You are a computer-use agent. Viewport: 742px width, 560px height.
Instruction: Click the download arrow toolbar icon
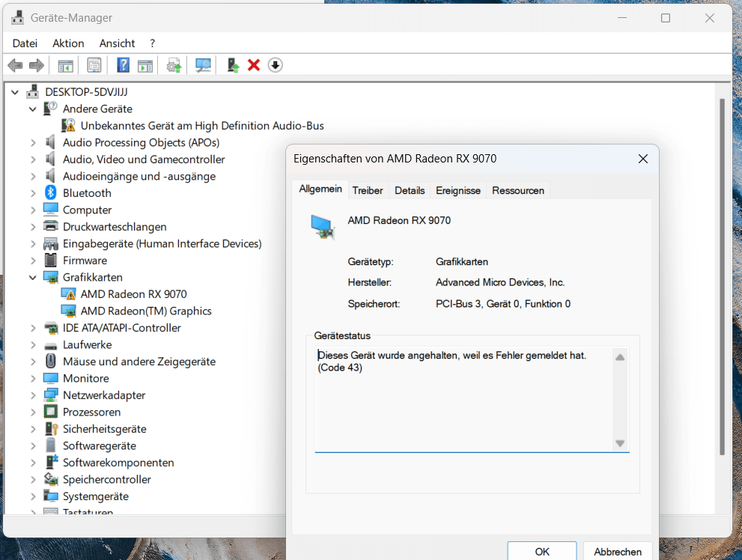[275, 65]
